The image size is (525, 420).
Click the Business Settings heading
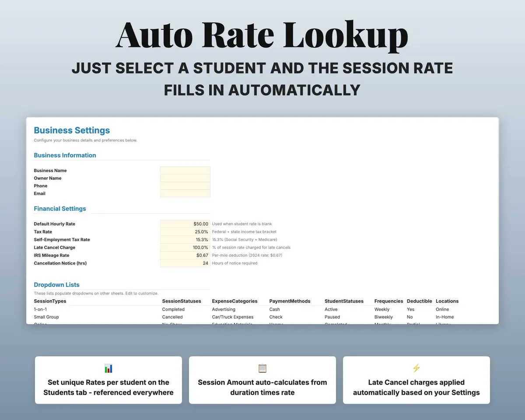pyautogui.click(x=72, y=130)
